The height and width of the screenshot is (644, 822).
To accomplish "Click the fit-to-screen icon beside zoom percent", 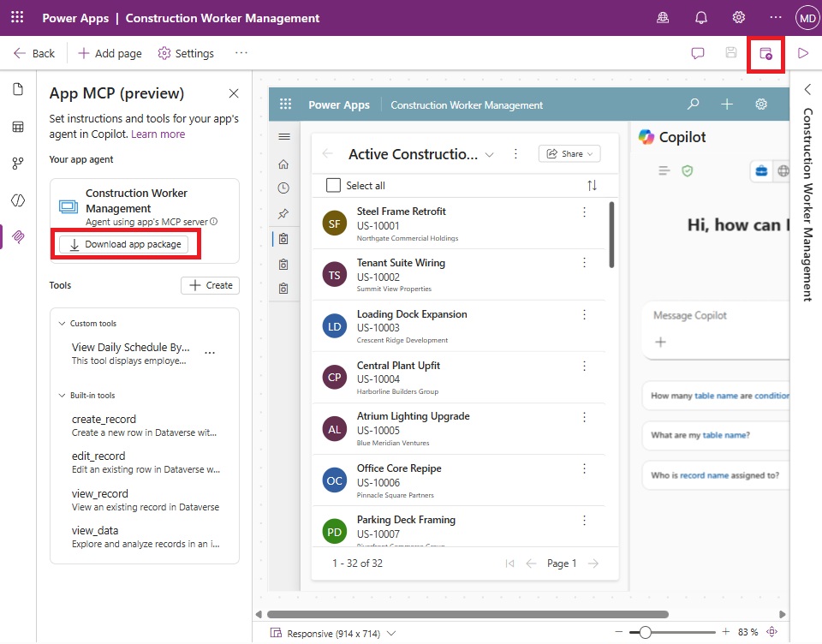I will tap(772, 632).
